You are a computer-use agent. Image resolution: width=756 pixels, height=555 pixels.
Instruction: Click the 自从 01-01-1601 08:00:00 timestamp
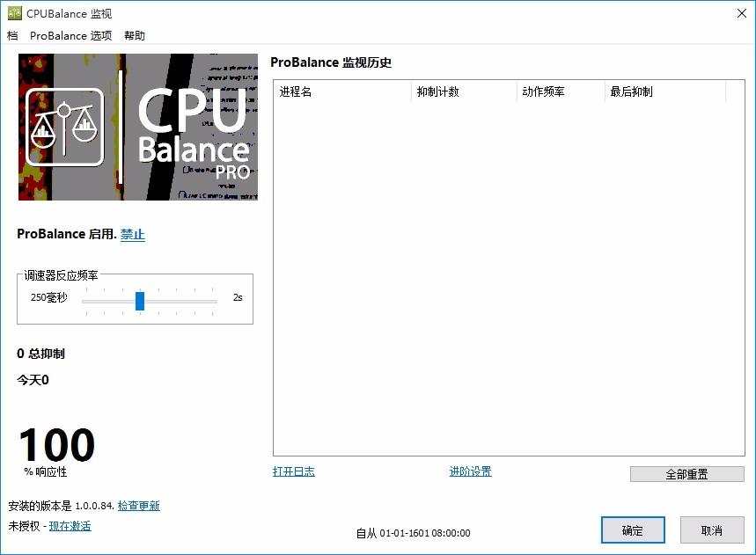[413, 533]
